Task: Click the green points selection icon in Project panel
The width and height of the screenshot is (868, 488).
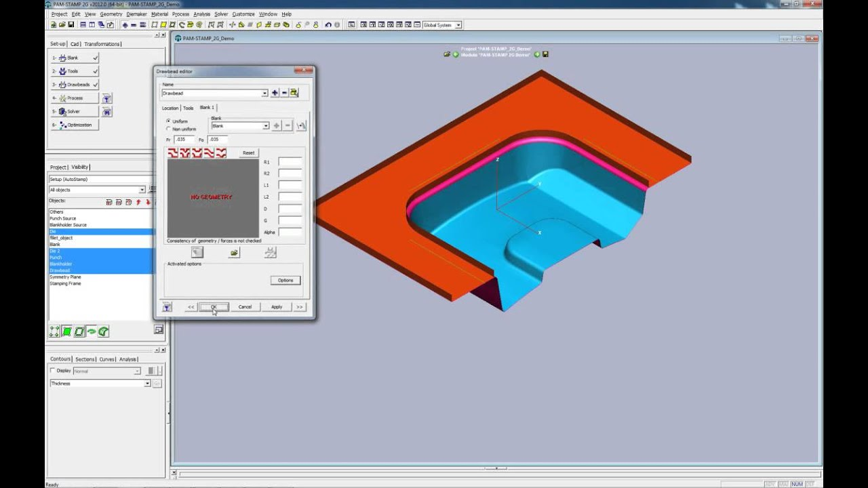Action: (x=55, y=331)
